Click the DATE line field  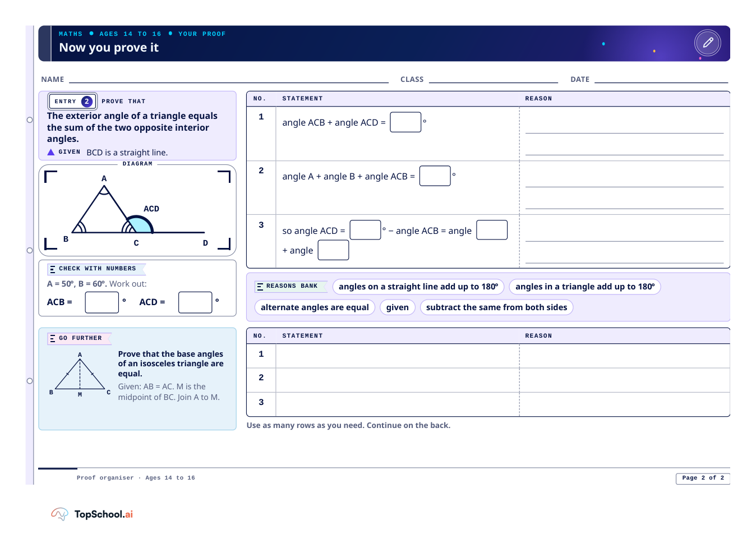[x=662, y=79]
